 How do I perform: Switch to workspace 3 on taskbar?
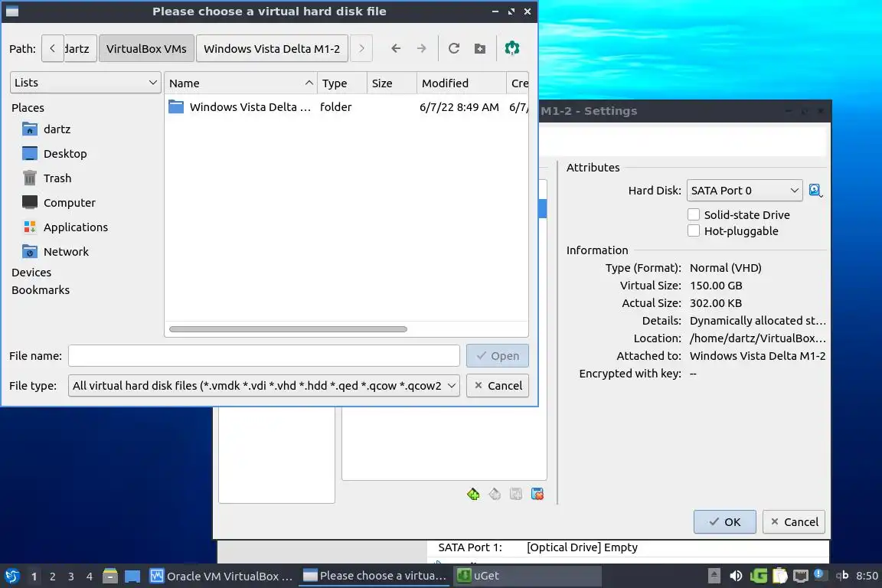(71, 577)
